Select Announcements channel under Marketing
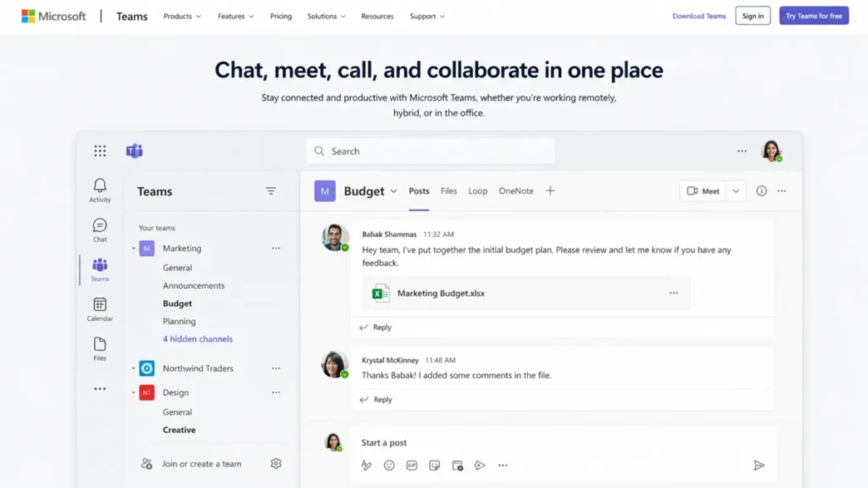This screenshot has height=488, width=868. coord(194,286)
